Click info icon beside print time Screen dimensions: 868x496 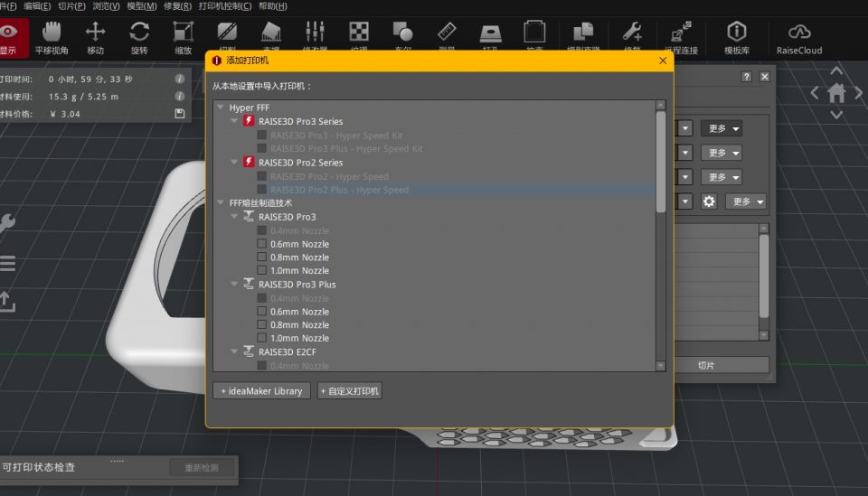(179, 80)
